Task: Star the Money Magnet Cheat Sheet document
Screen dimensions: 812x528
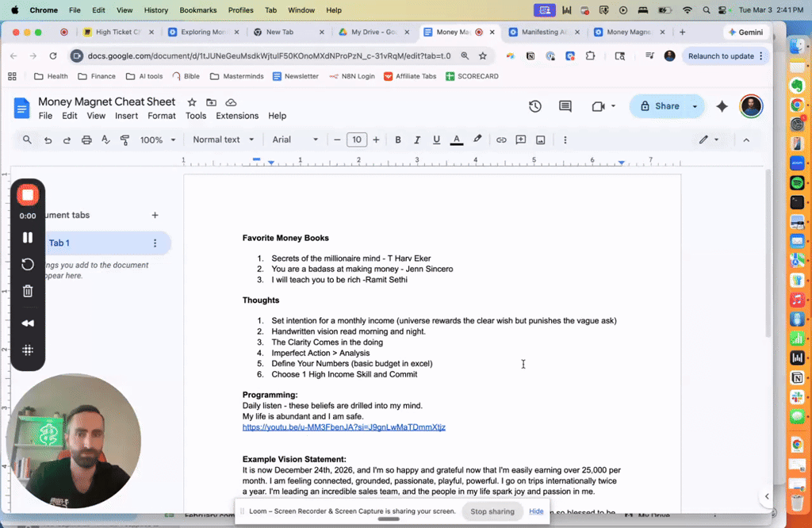Action: (x=192, y=102)
